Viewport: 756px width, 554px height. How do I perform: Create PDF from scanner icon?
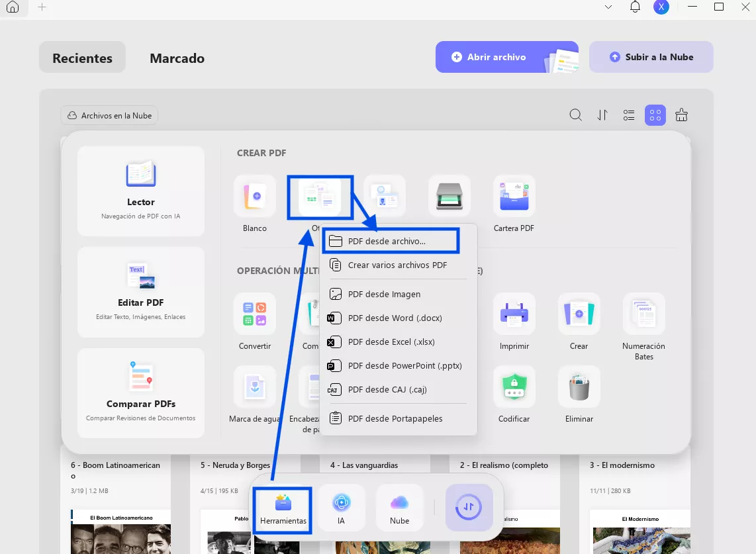pyautogui.click(x=449, y=196)
